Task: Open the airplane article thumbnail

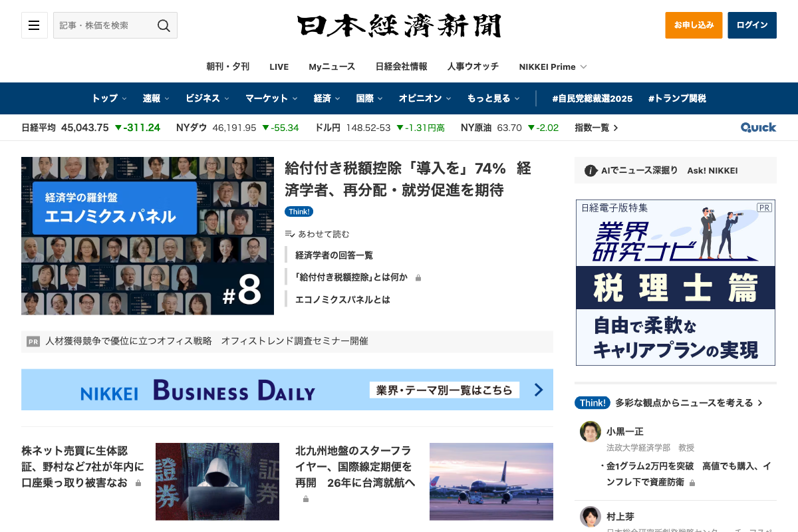Action: click(491, 481)
